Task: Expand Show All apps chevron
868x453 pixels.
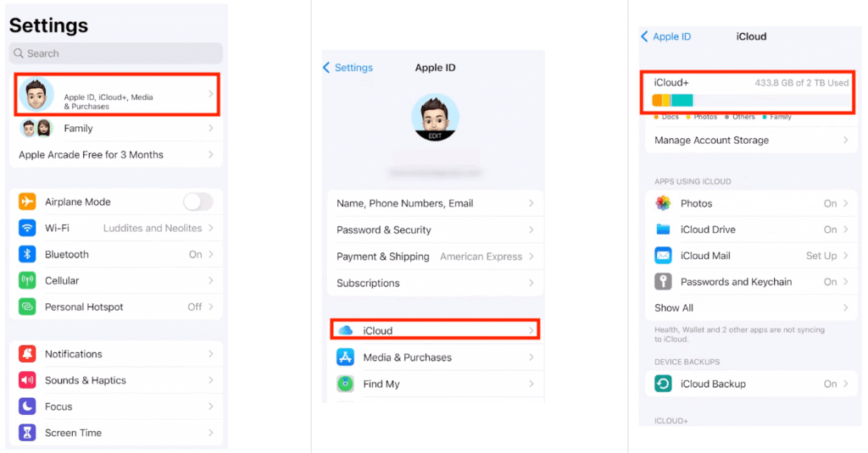Action: (845, 307)
